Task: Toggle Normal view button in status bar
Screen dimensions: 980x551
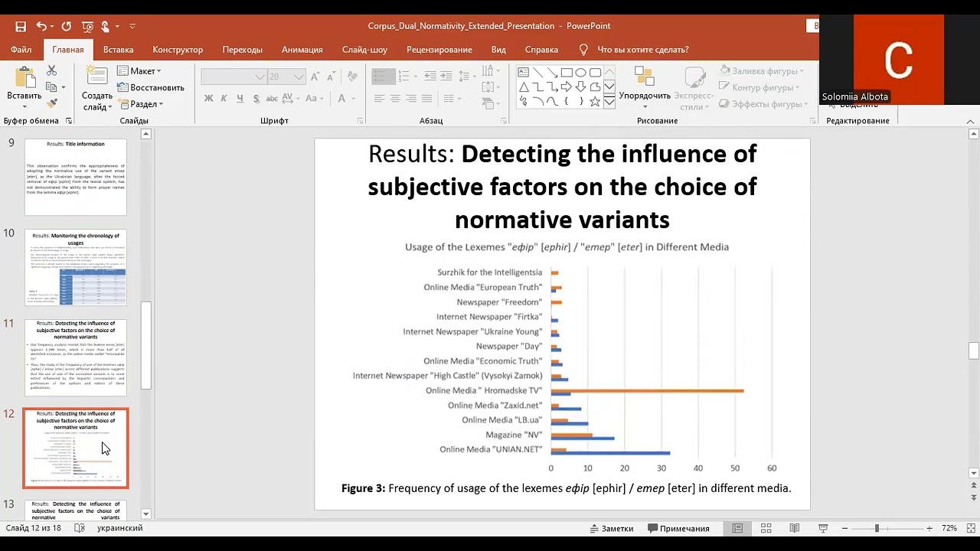Action: click(737, 528)
